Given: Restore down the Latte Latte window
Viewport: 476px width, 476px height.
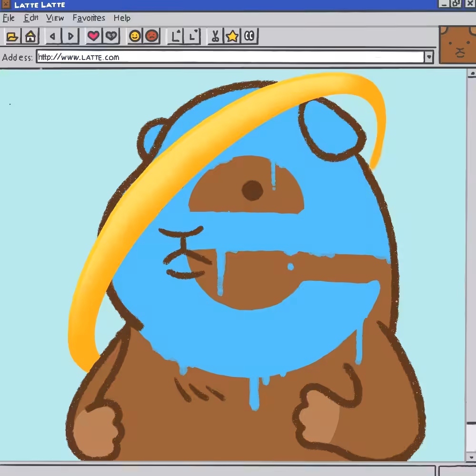Looking at the screenshot, I should [x=456, y=4].
